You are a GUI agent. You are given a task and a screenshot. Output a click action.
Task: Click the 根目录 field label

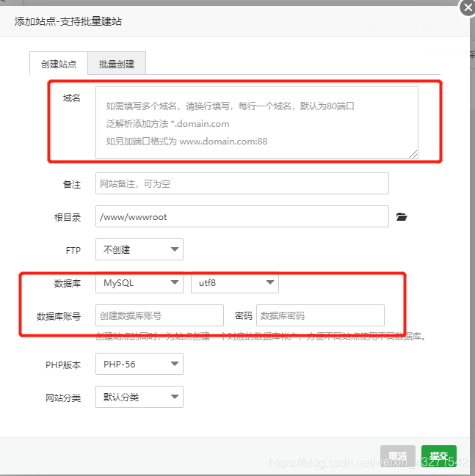tap(68, 217)
